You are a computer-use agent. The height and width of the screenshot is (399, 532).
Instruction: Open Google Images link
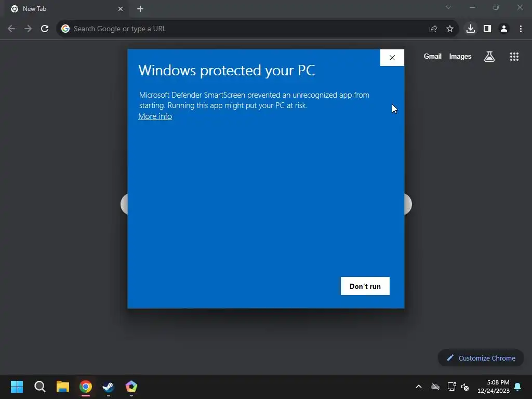point(460,56)
